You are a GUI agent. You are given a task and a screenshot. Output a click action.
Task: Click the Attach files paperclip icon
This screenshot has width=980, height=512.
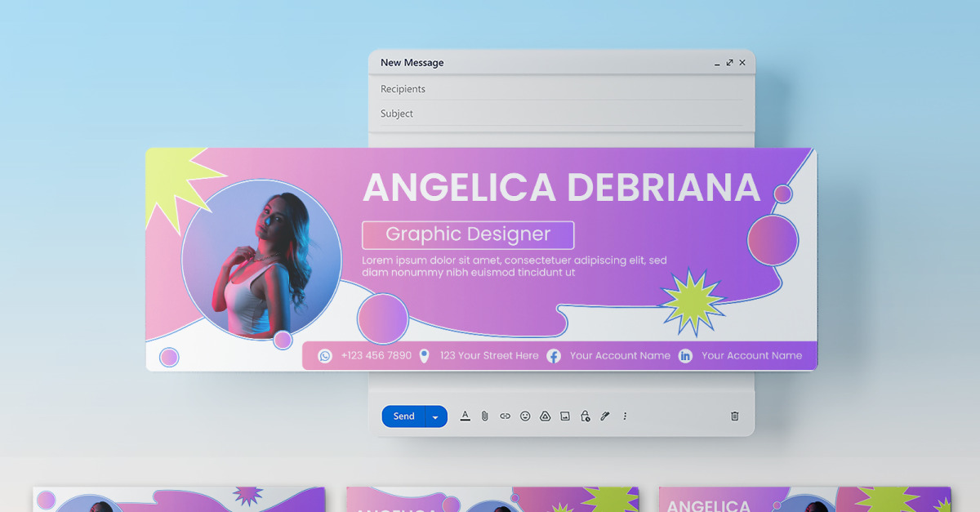click(x=485, y=416)
